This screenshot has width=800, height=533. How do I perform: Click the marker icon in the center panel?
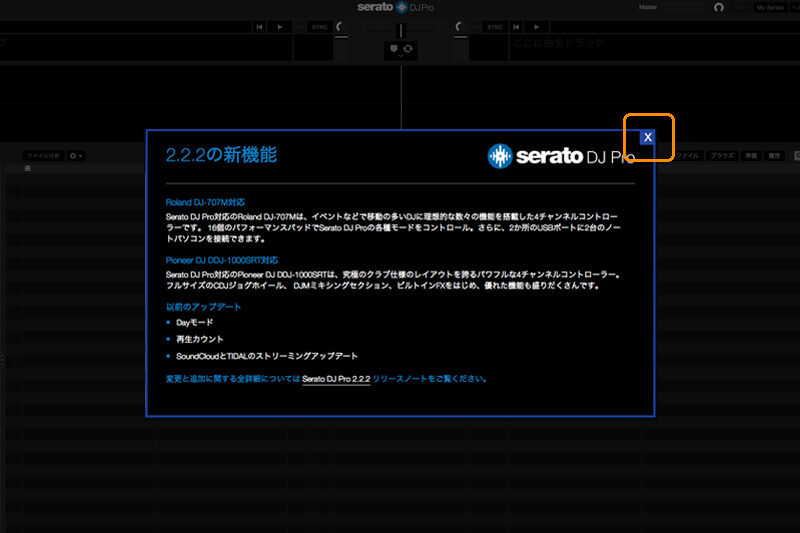(393, 48)
